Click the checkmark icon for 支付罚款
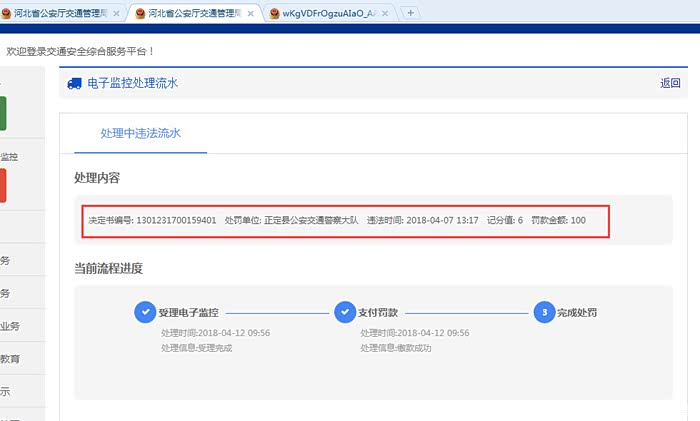 tap(345, 312)
